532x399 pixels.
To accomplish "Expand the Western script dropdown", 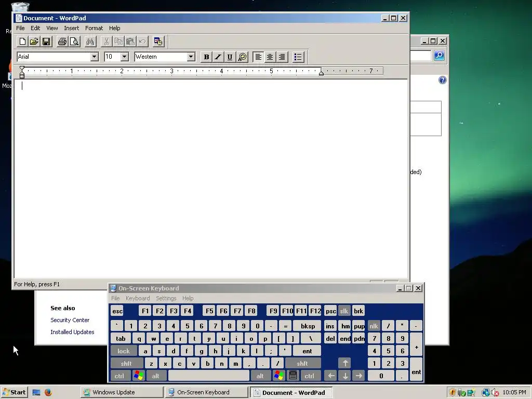I will (191, 57).
